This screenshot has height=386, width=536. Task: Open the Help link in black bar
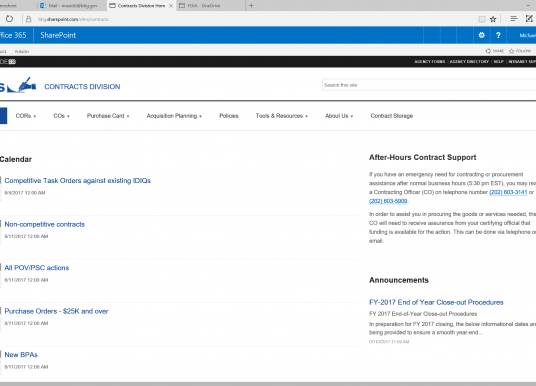point(498,62)
